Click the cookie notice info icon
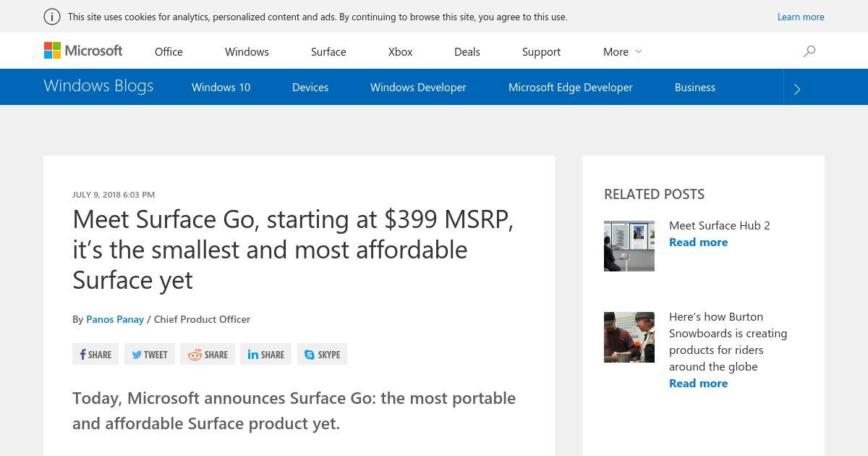 tap(52, 17)
